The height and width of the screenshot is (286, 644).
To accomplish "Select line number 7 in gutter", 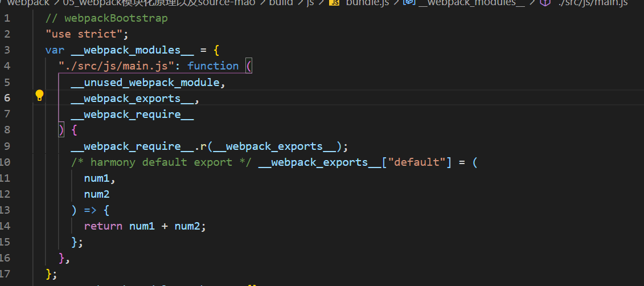I will click(x=7, y=114).
